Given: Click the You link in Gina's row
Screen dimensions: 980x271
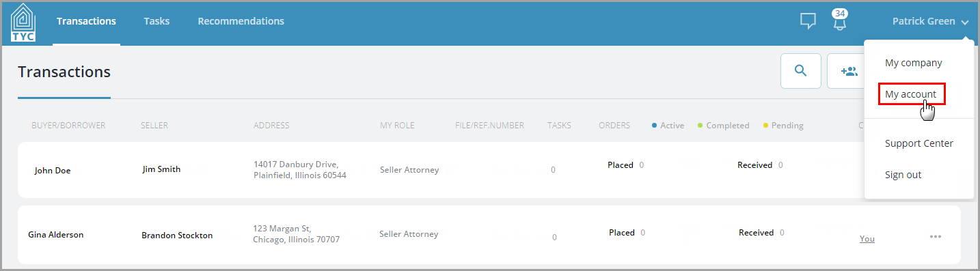Looking at the screenshot, I should click(867, 239).
